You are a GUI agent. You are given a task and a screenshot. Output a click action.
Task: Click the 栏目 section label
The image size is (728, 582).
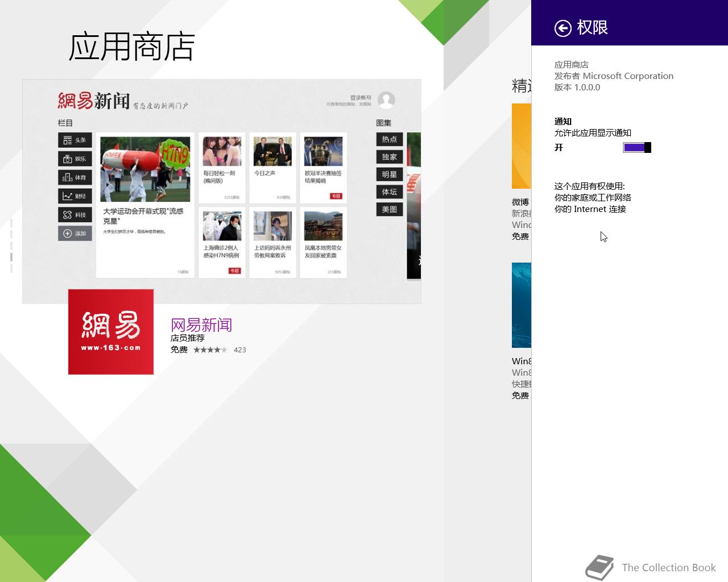pyautogui.click(x=65, y=123)
